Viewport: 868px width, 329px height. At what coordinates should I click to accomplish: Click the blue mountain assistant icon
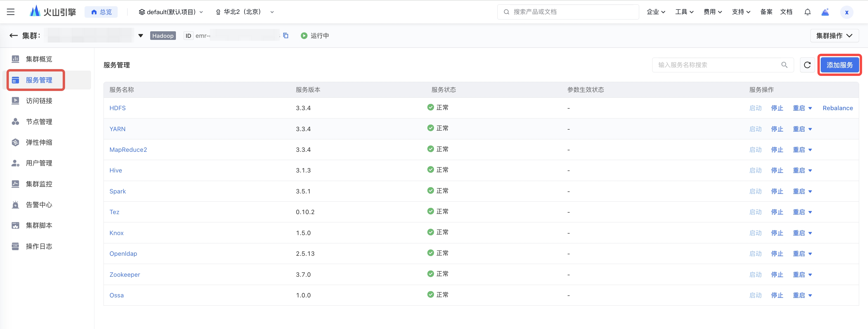(825, 12)
